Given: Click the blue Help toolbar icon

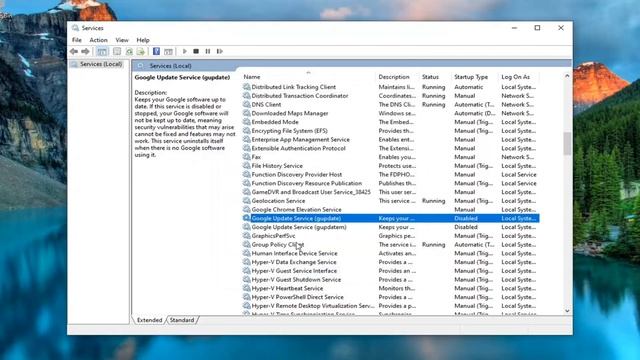Looking at the screenshot, I should coord(156,51).
